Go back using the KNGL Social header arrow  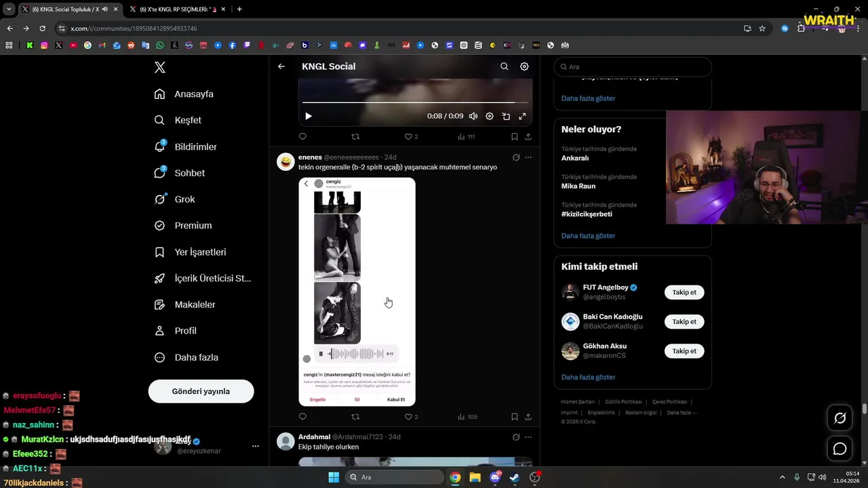tap(281, 66)
